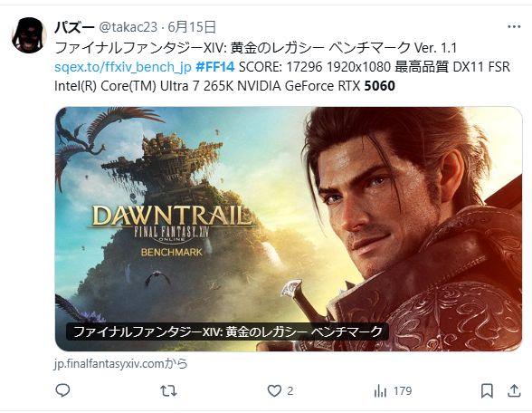This screenshot has height=413, width=532.
Task: Click the like count number 2
Action: (290, 391)
